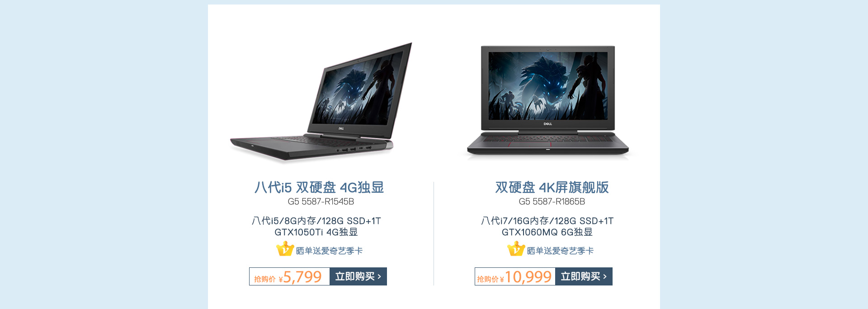868x309 pixels.
Task: Click the crown icon under GTX1060MQ specs
Action: [x=516, y=249]
